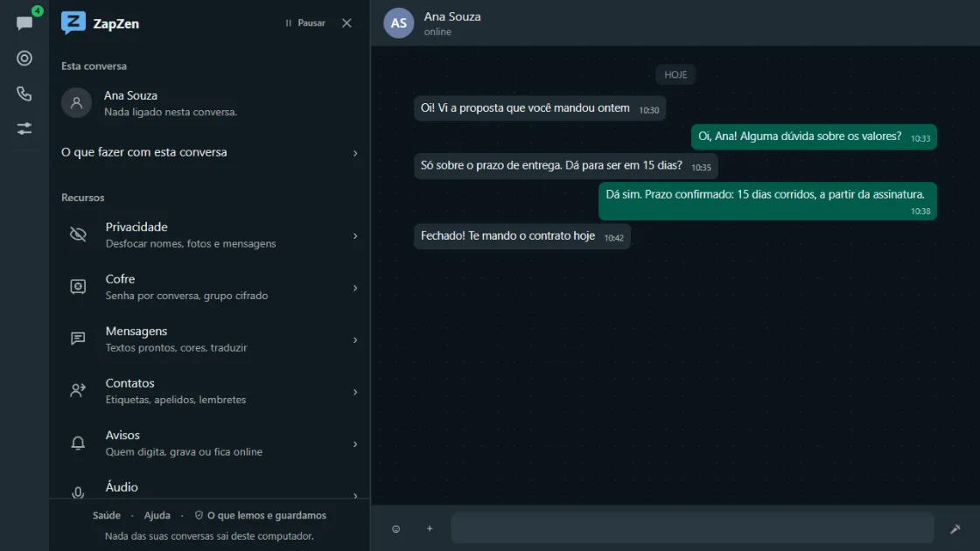Open the calls phone icon
Image resolution: width=980 pixels, height=551 pixels.
click(24, 94)
